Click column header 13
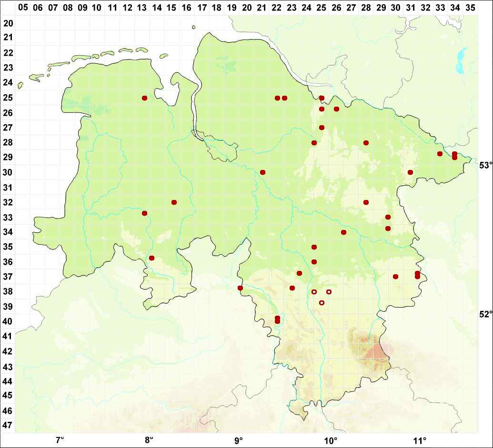Viewport: 493px width, 448px height. coord(142,7)
